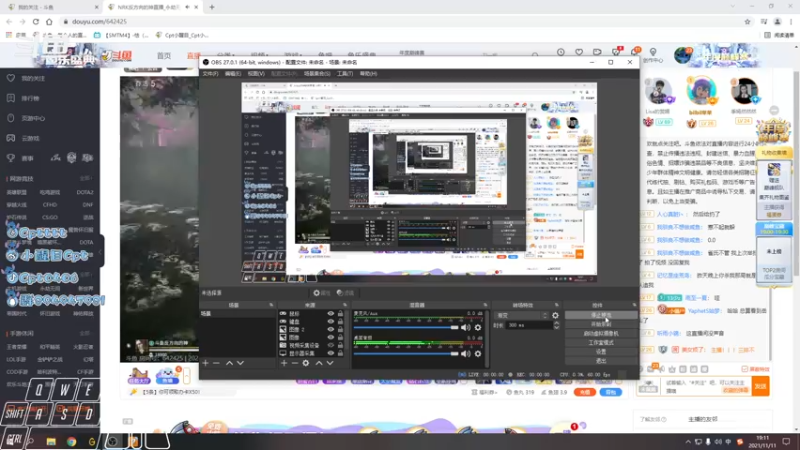Image resolution: width=800 pixels, height=450 pixels.
Task: Bookmark this page with the star icon
Action: 747,21
